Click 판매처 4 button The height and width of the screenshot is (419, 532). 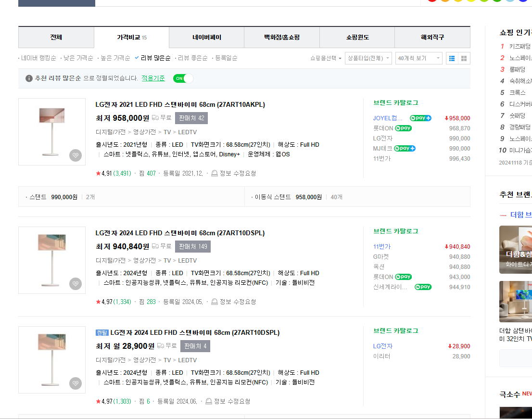coord(195,346)
